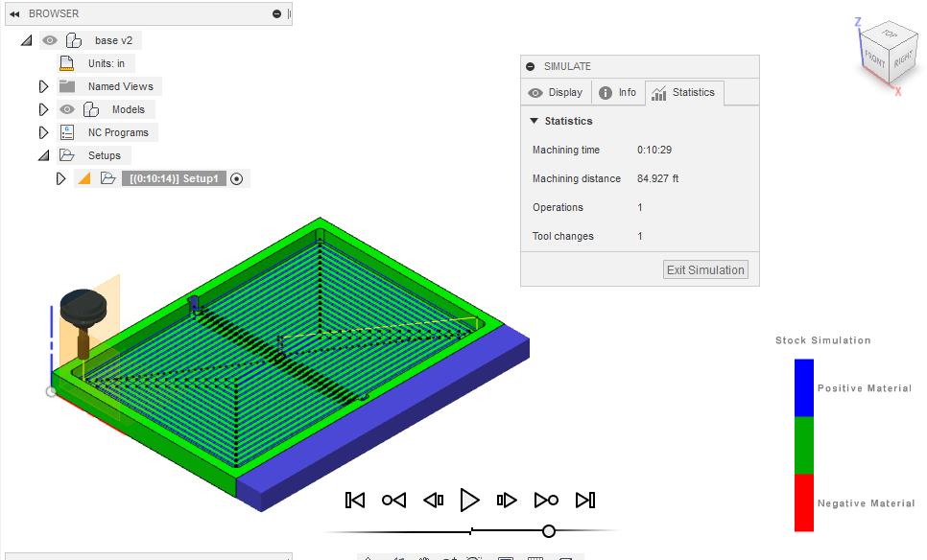Click the simulation timeline slider handle
The image size is (927, 560).
click(548, 530)
